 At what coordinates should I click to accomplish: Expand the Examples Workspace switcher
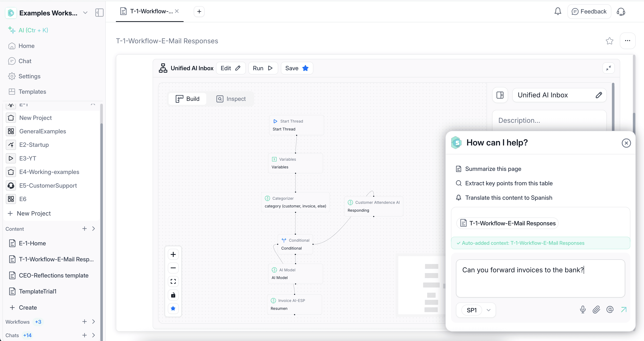click(85, 13)
